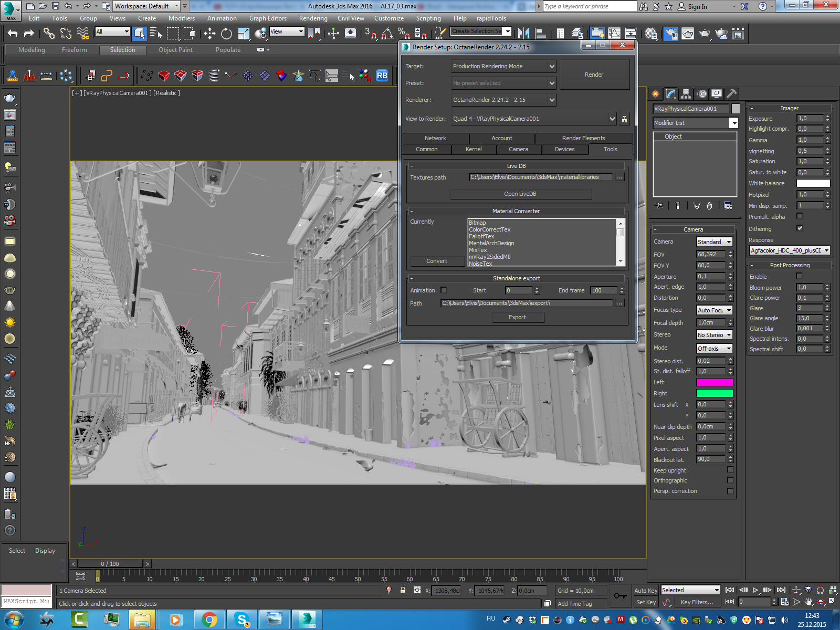The height and width of the screenshot is (630, 840).
Task: Click the Key Filters button
Action: tap(697, 602)
